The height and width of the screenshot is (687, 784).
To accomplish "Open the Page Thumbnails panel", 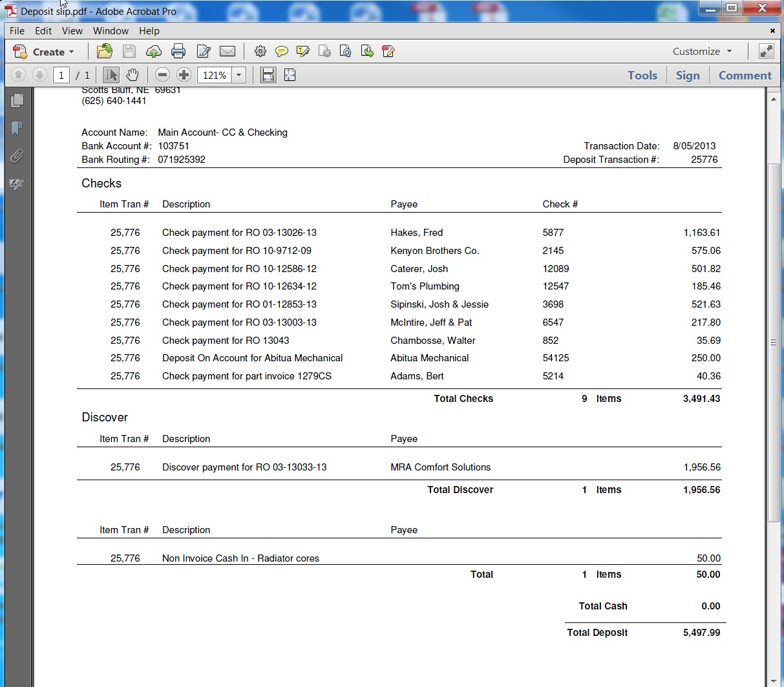I will (17, 101).
